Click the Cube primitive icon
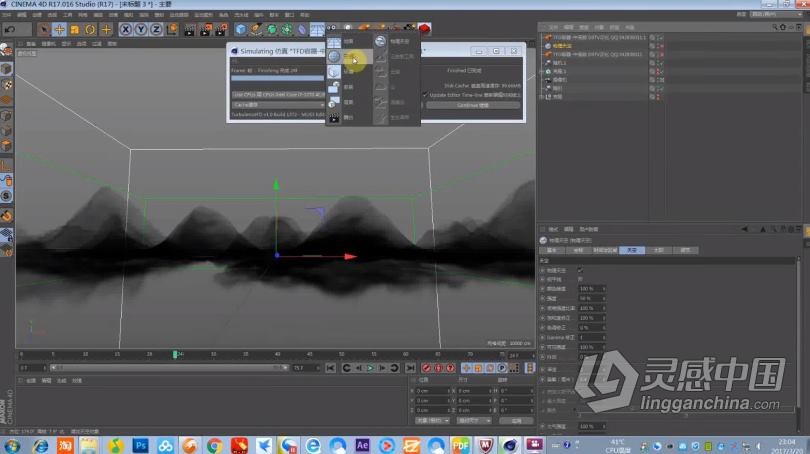 241,29
